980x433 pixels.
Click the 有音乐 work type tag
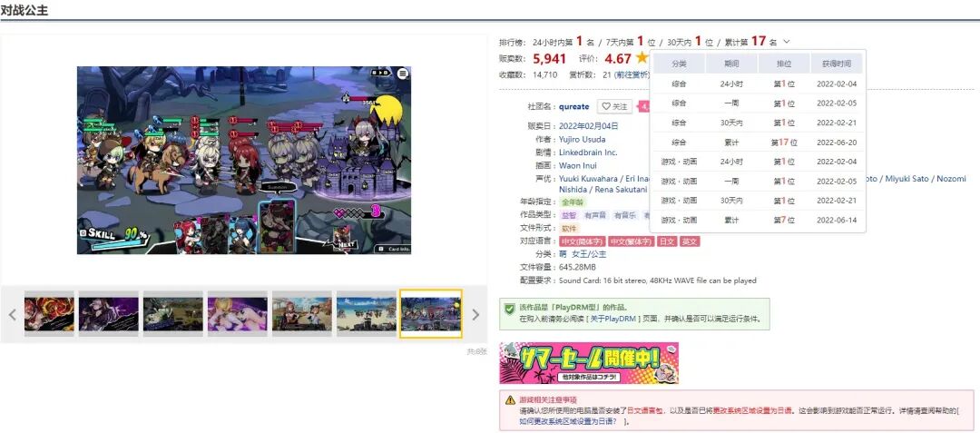(625, 215)
